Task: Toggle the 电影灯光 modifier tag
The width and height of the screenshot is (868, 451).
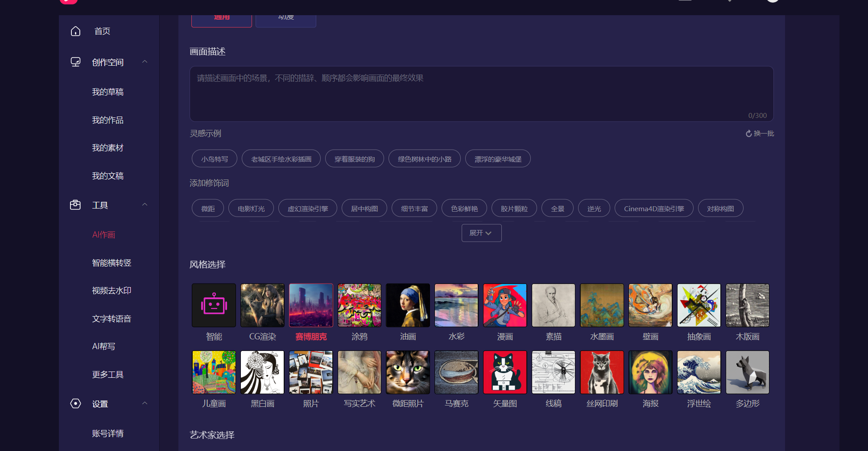Action: coord(251,209)
